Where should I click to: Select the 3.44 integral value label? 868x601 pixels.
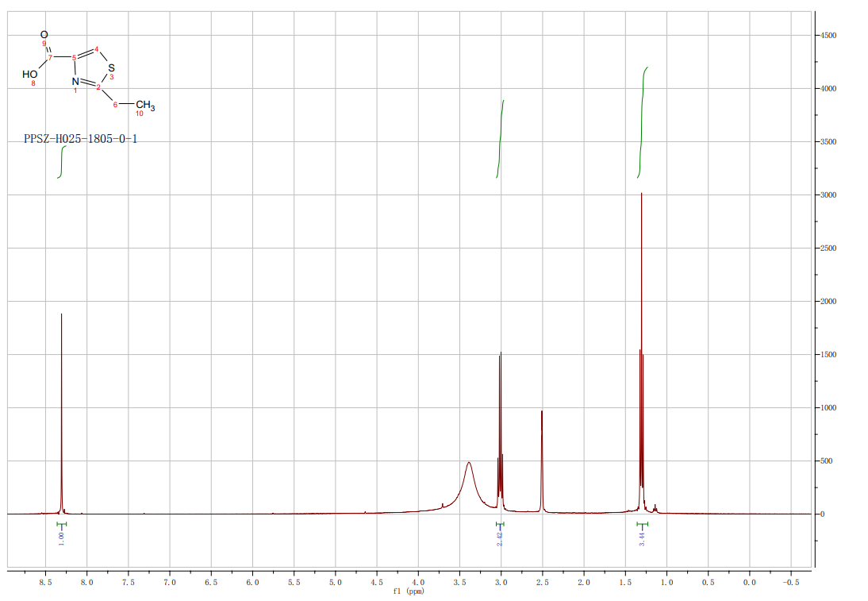(641, 538)
